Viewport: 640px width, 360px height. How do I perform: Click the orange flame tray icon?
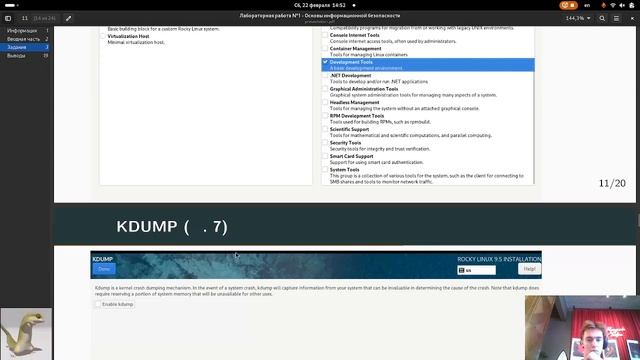pyautogui.click(x=604, y=5)
